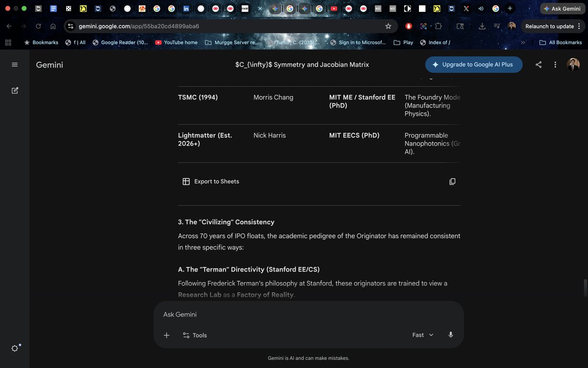The width and height of the screenshot is (588, 368).
Task: Open the Index of / bookmark
Action: pyautogui.click(x=435, y=43)
